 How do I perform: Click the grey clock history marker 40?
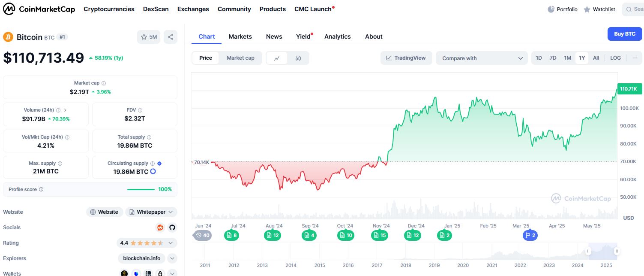point(203,235)
